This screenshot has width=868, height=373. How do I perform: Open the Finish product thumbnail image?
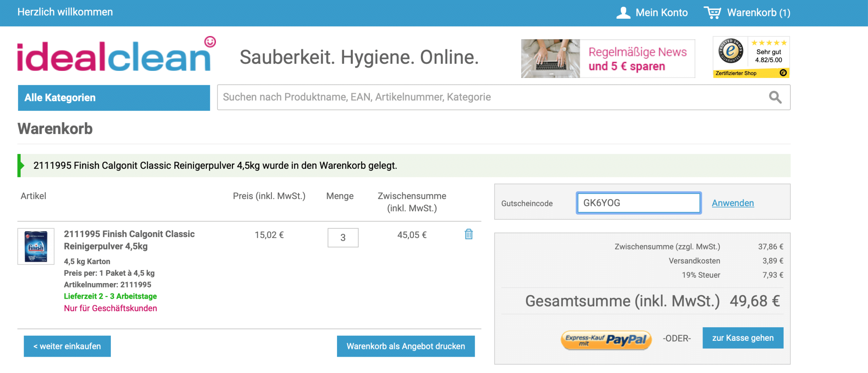[36, 247]
